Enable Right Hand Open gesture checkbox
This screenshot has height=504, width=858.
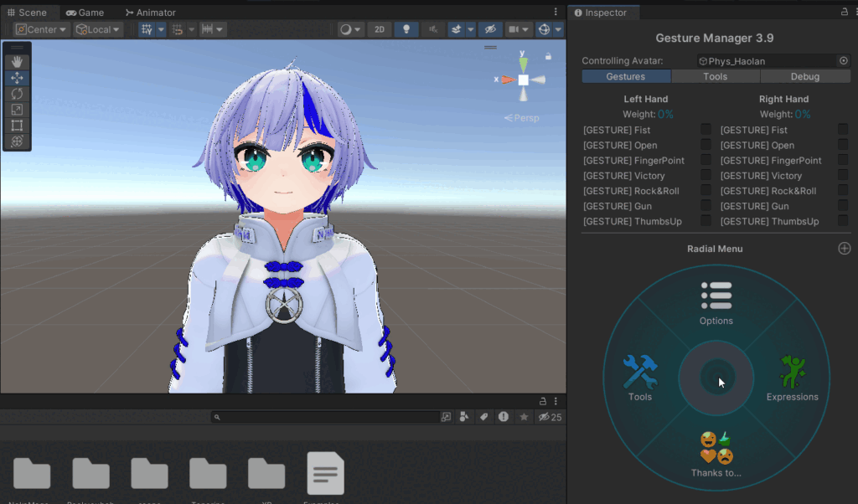(x=843, y=145)
